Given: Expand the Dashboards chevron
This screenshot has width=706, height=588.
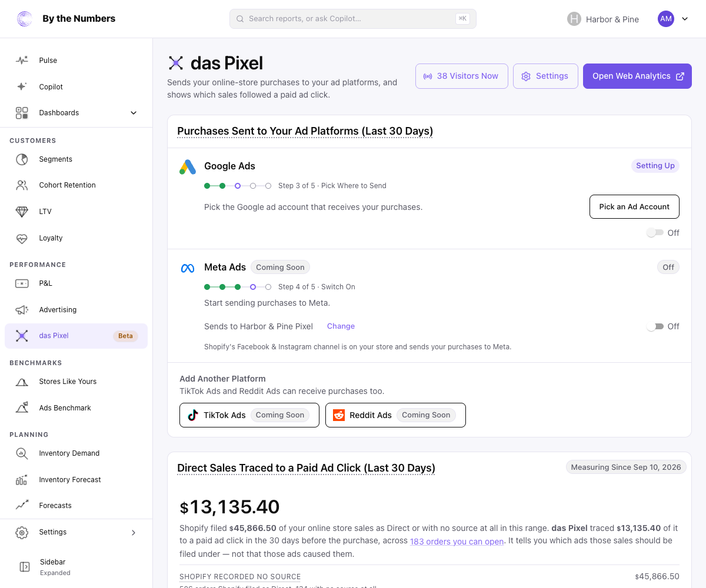Looking at the screenshot, I should [x=134, y=113].
